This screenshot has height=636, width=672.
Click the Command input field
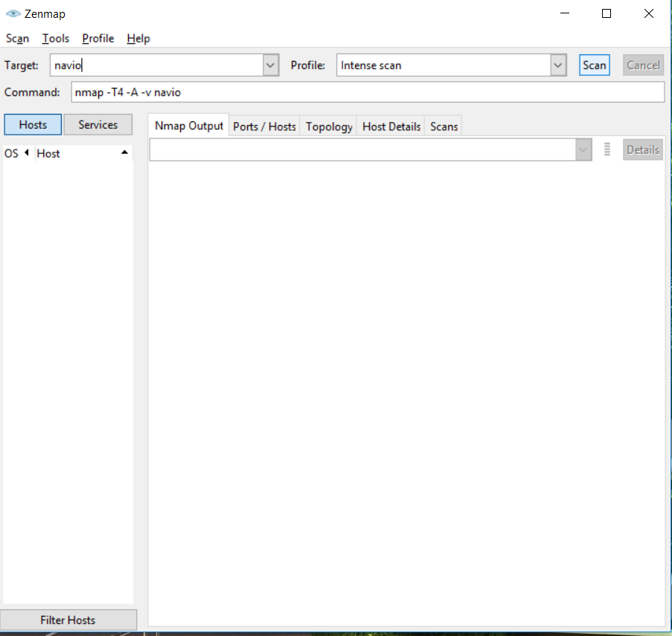368,92
